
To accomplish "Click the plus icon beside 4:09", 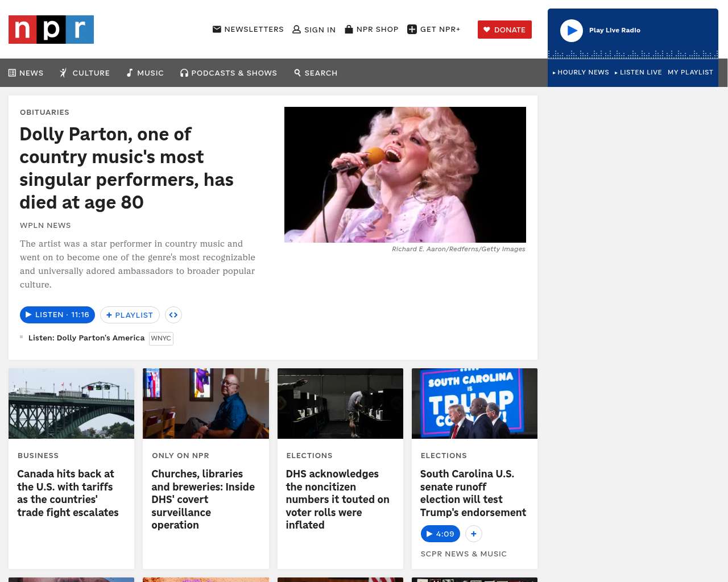I will 474,534.
